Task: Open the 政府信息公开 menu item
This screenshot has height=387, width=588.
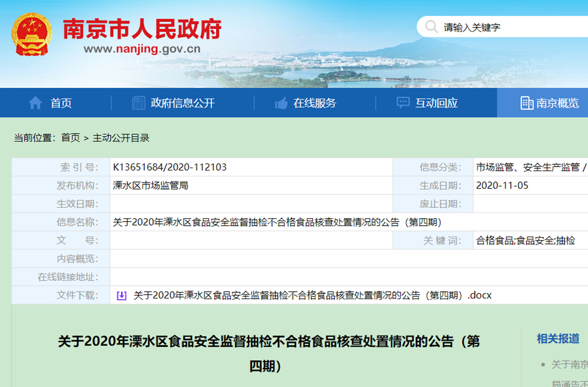Action: (x=182, y=103)
